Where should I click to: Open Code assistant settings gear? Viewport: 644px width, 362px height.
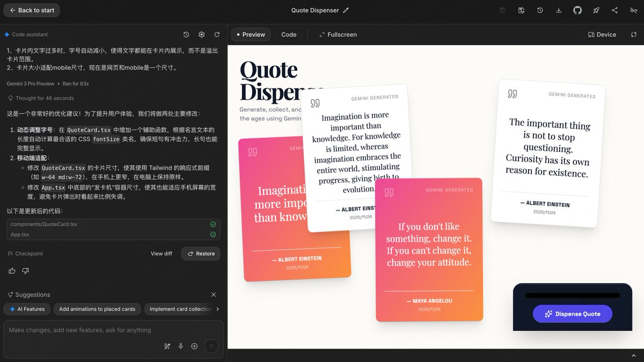tap(202, 34)
